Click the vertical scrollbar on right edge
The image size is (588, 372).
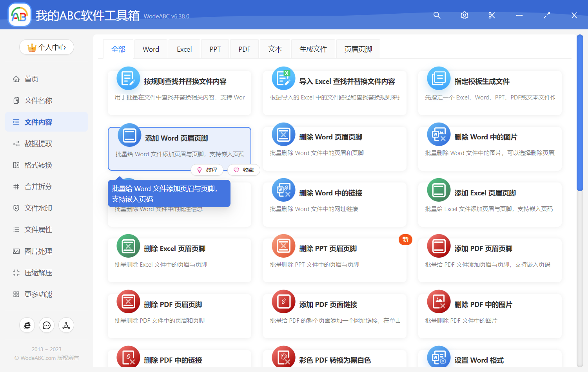[580, 114]
